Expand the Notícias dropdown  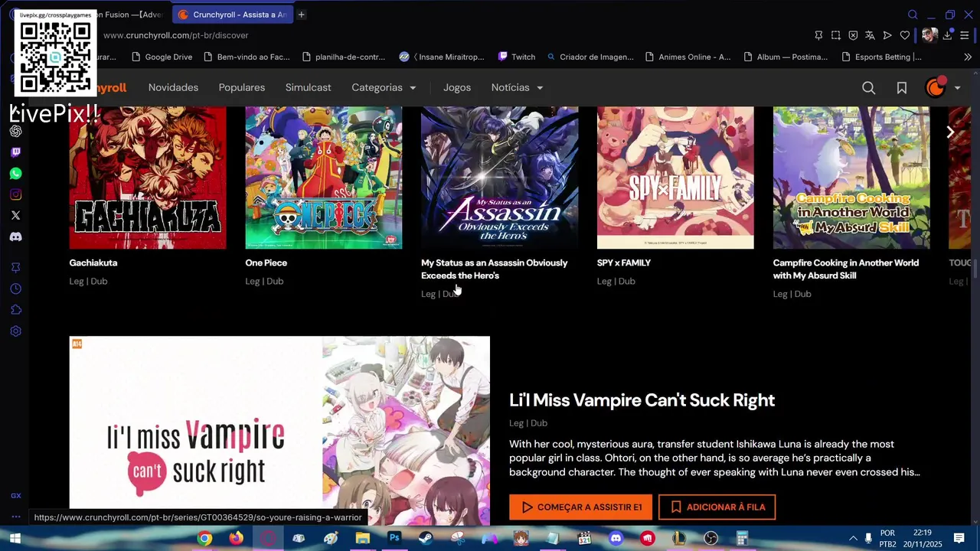(517, 87)
